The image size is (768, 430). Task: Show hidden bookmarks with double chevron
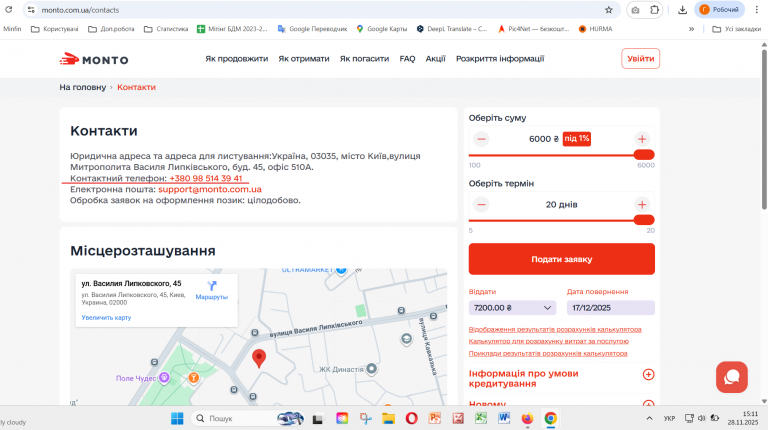pyautogui.click(x=692, y=29)
